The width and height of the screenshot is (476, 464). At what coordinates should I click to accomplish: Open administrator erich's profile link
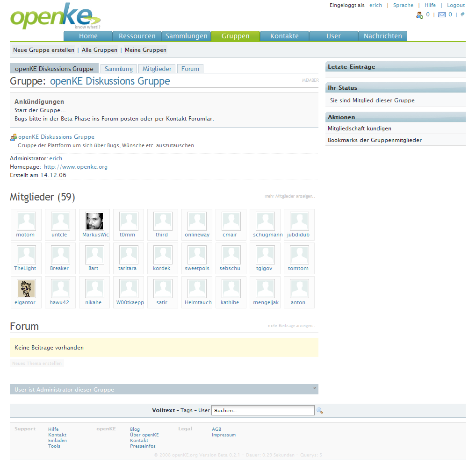click(56, 158)
